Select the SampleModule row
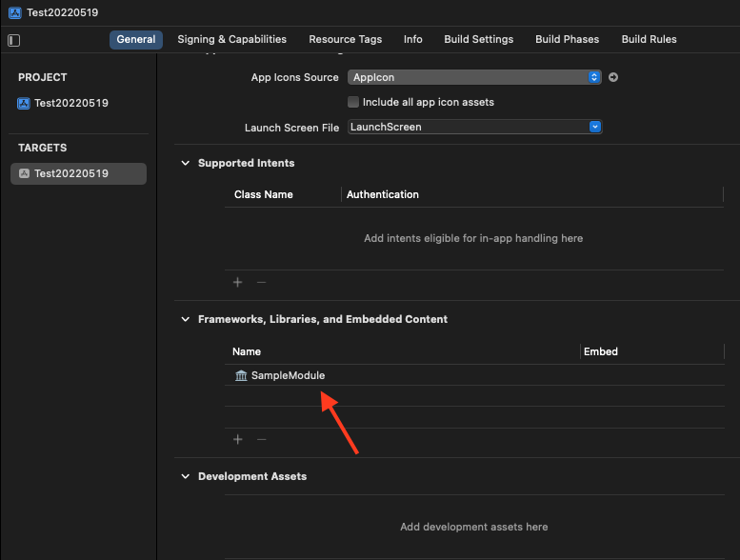This screenshot has height=560, width=740. tap(474, 375)
